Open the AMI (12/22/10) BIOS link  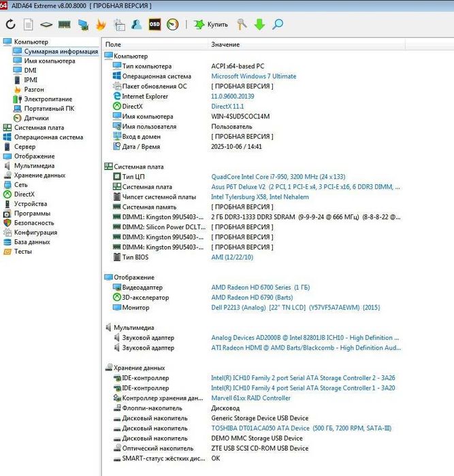pos(232,257)
